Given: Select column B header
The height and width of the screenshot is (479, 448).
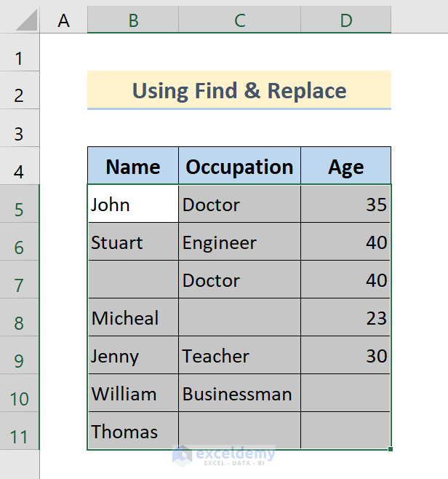Looking at the screenshot, I should tap(133, 20).
